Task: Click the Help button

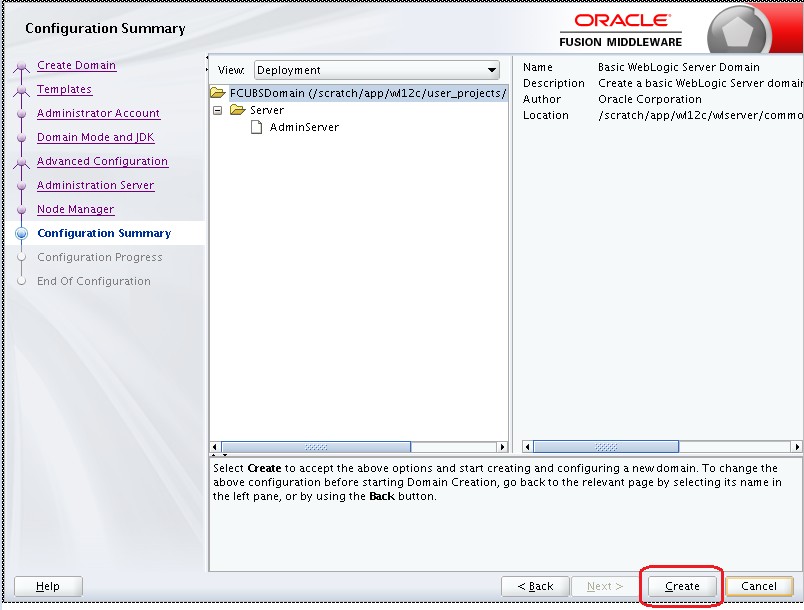Action: coord(48,586)
